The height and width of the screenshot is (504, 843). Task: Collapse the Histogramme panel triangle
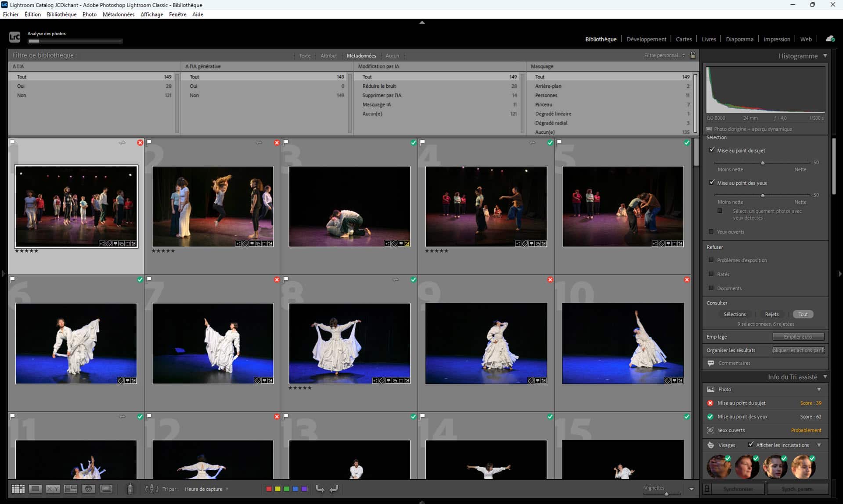coord(825,56)
